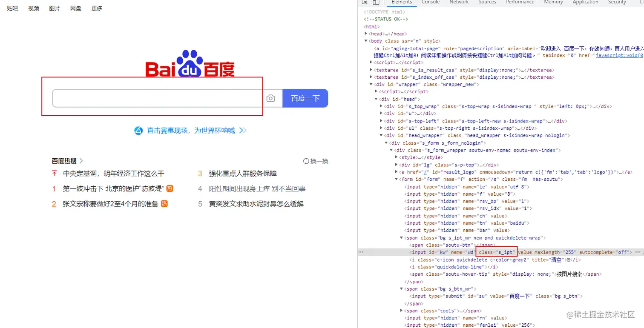Expand the span class="tools" node
644x328 pixels.
[x=402, y=311]
